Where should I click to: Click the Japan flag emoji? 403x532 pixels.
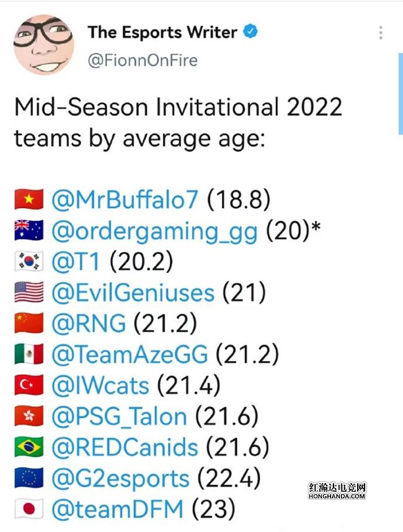point(29,510)
